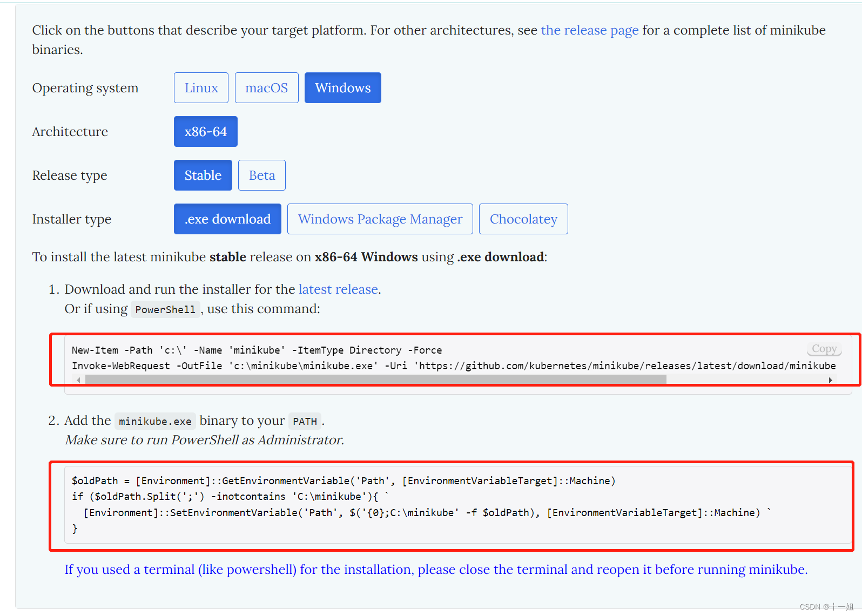This screenshot has height=616, width=862.
Task: Click the Architecture row label
Action: [70, 131]
